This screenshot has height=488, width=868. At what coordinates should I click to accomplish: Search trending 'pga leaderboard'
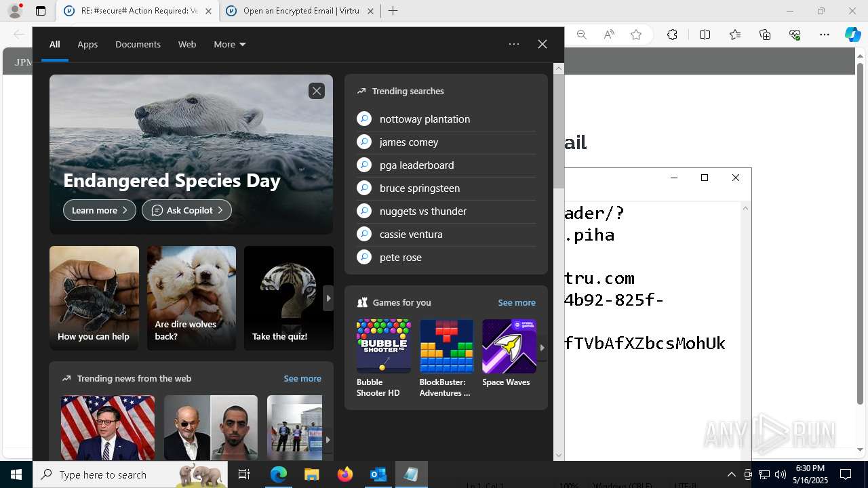(446, 165)
